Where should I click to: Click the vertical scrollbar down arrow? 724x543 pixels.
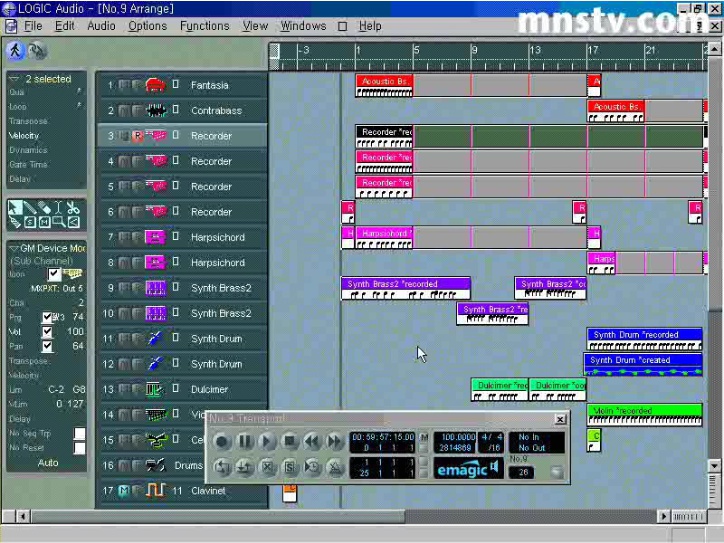(x=714, y=465)
